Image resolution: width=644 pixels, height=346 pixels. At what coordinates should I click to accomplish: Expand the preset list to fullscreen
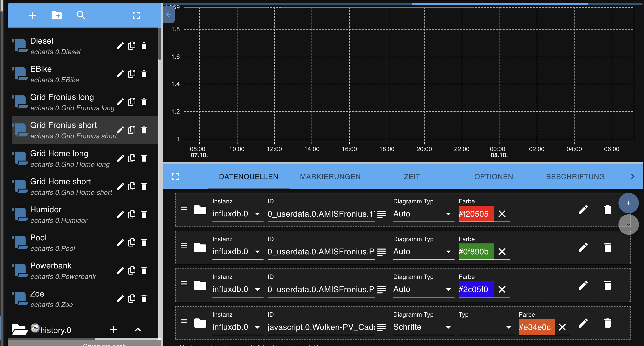coord(137,15)
